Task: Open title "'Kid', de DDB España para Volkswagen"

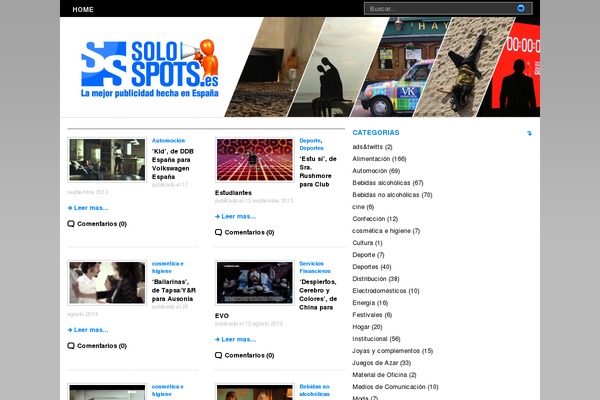Action: coord(173,164)
